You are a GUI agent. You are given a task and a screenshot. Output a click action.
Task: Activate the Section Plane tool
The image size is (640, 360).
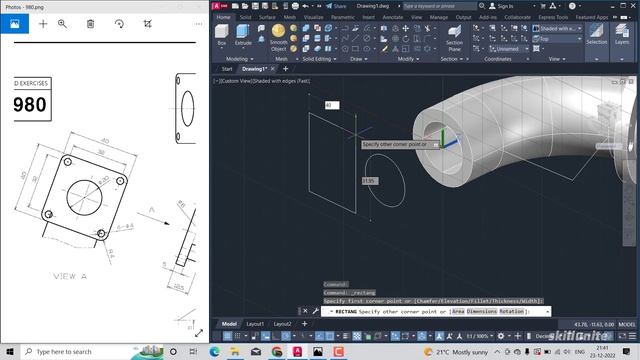click(454, 37)
